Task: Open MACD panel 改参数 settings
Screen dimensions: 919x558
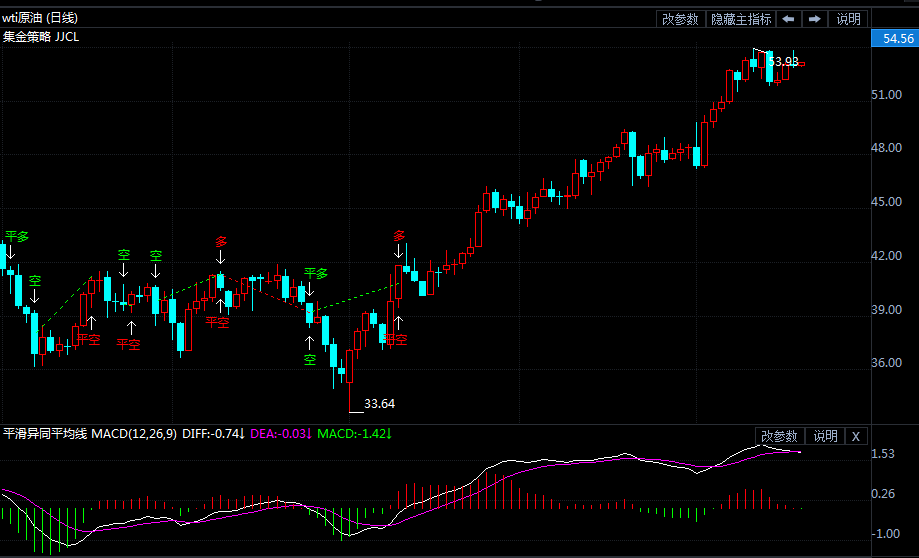Action: click(779, 436)
